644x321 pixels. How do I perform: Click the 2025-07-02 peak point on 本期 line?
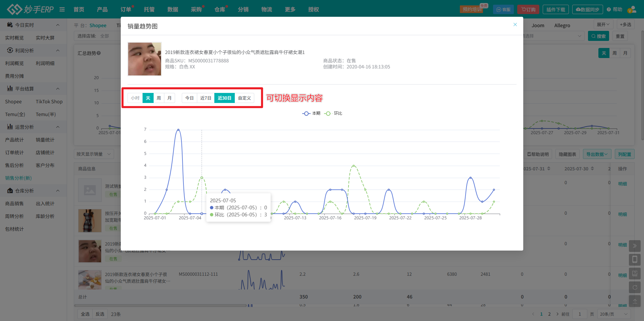(178, 129)
